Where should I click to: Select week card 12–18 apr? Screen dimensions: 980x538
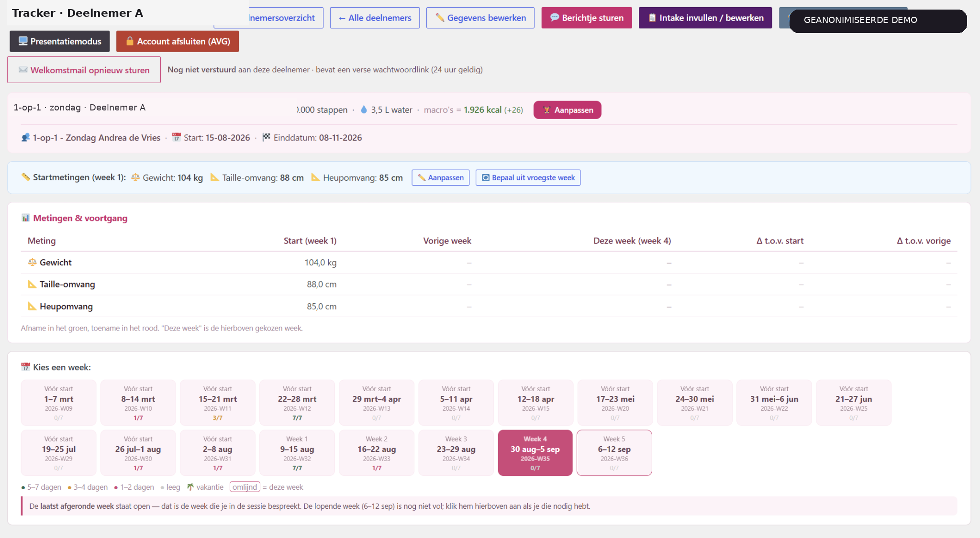click(535, 403)
